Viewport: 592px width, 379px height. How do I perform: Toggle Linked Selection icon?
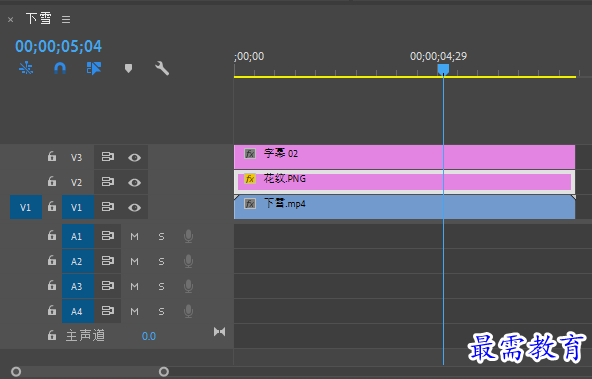(94, 68)
